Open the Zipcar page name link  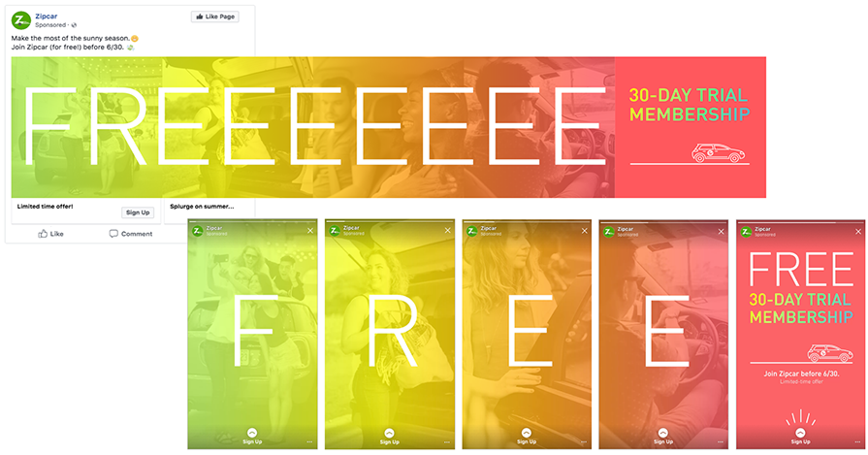coord(46,16)
